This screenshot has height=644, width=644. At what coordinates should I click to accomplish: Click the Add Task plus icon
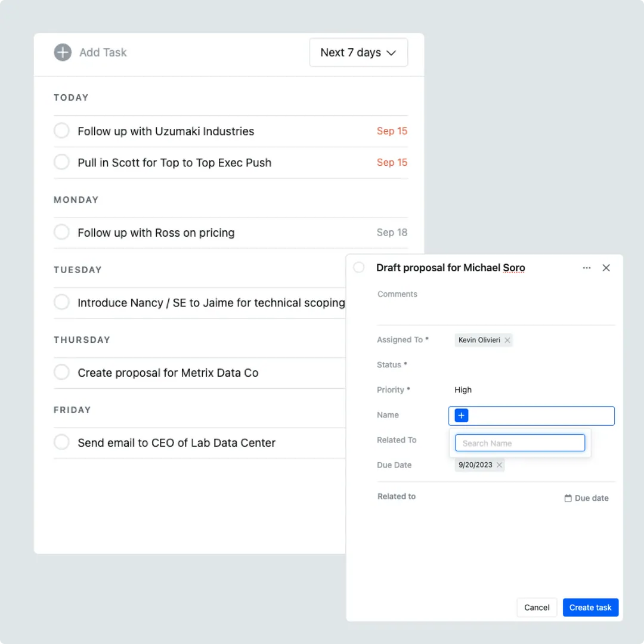[x=63, y=52]
